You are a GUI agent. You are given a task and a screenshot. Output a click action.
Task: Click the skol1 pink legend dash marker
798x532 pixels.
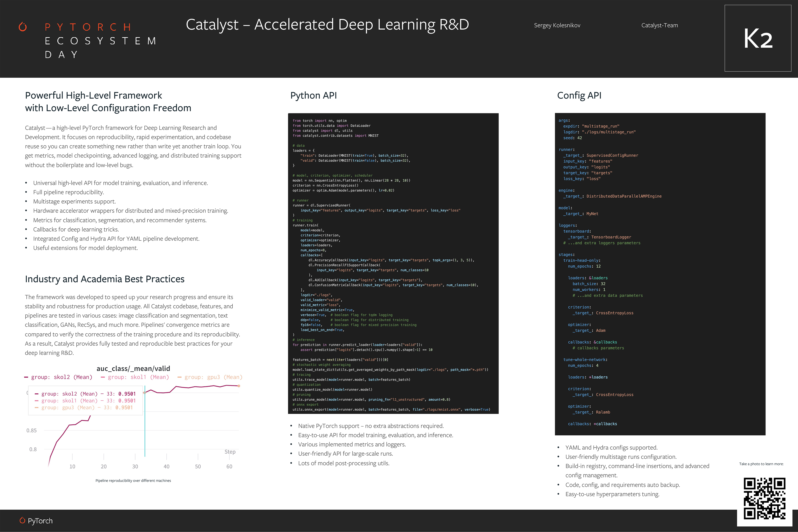coord(103,377)
